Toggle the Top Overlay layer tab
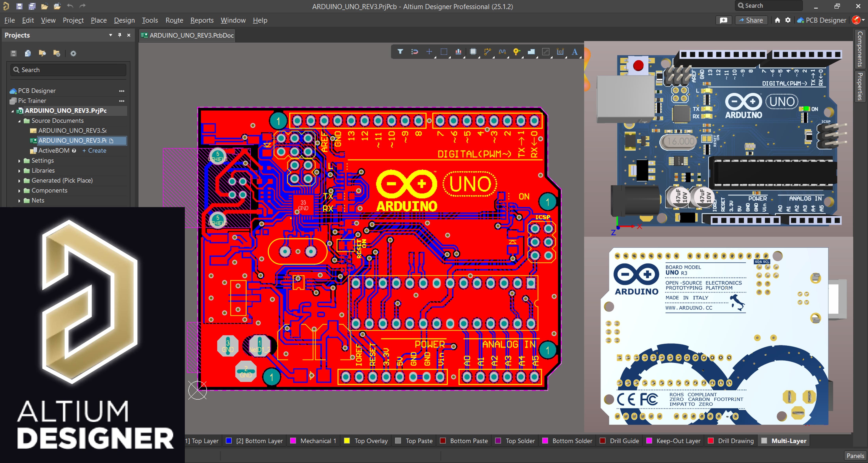Image resolution: width=868 pixels, height=463 pixels. [371, 441]
